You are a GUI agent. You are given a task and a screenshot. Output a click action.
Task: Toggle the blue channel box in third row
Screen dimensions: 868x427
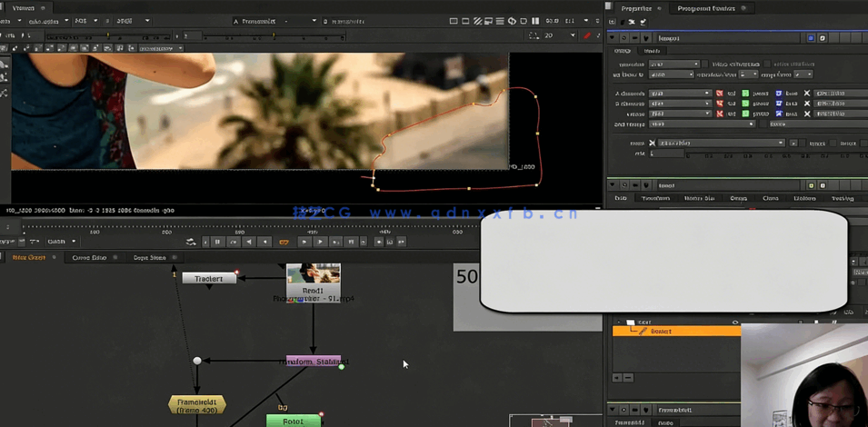click(778, 114)
